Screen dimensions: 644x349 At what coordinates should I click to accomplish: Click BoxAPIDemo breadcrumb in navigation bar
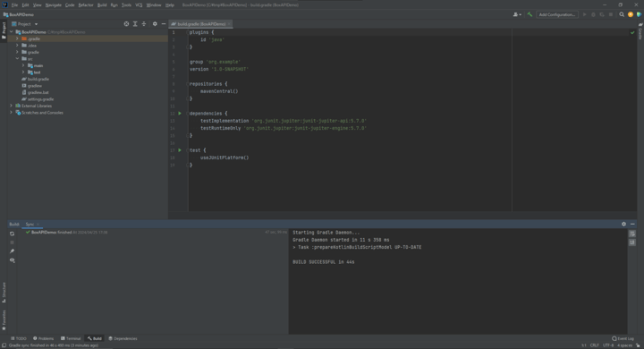click(19, 14)
